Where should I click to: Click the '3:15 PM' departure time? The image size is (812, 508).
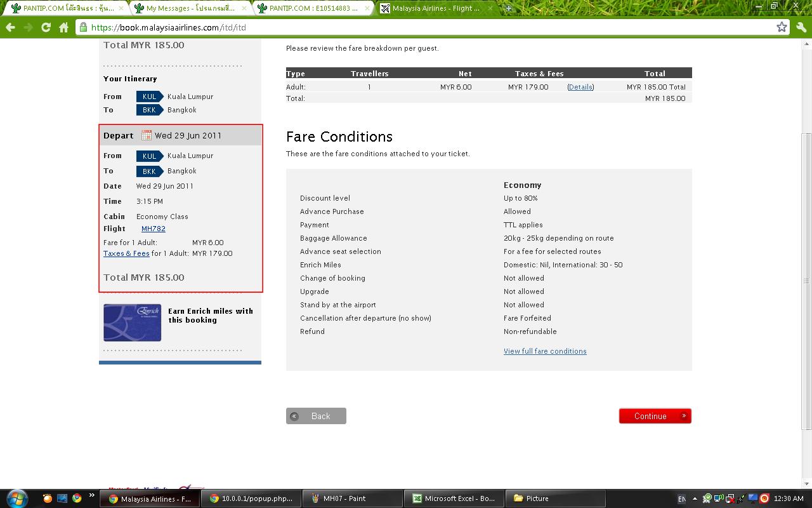[x=150, y=201]
